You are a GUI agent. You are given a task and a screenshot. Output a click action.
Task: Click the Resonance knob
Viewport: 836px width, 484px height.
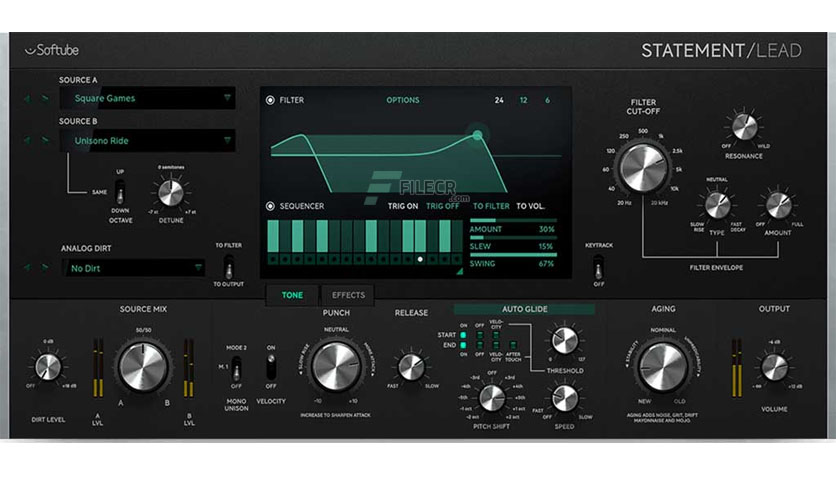tap(744, 127)
